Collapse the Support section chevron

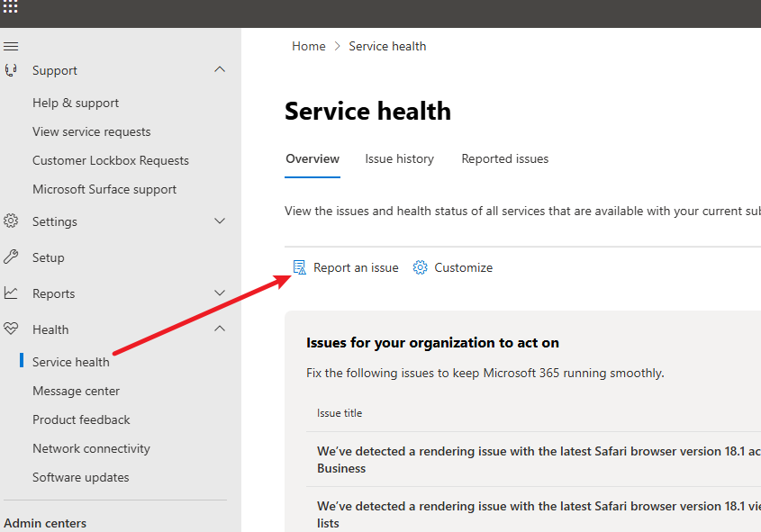click(220, 69)
